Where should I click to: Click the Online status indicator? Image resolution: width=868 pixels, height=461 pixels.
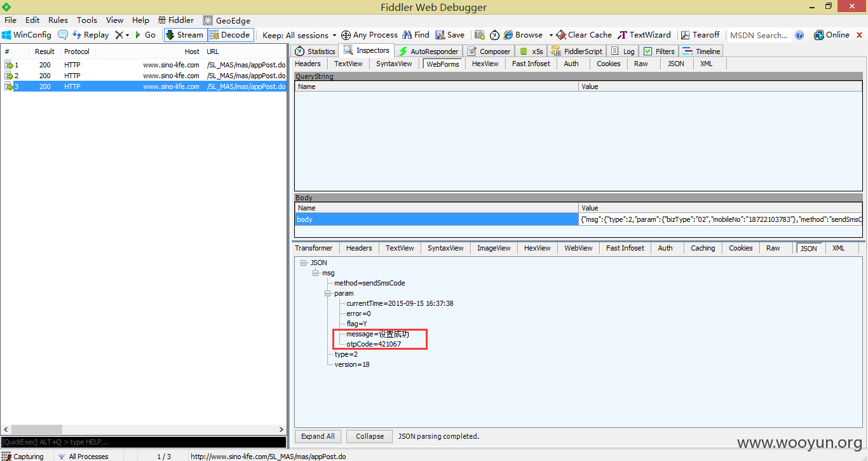click(831, 35)
